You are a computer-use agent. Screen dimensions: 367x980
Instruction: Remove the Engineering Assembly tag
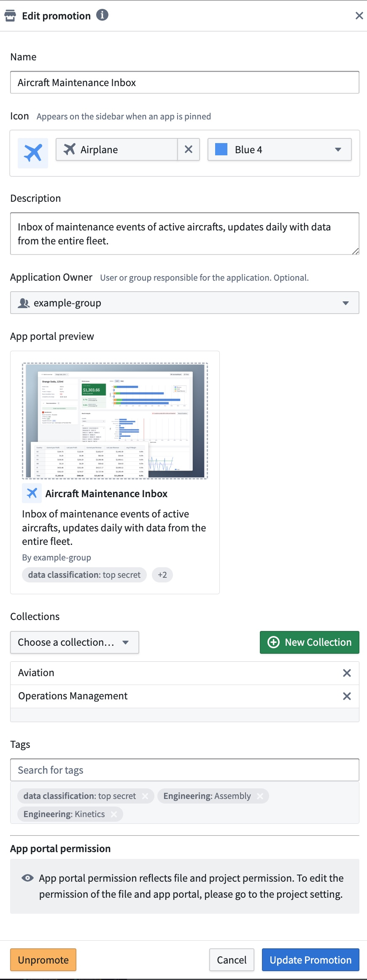260,796
